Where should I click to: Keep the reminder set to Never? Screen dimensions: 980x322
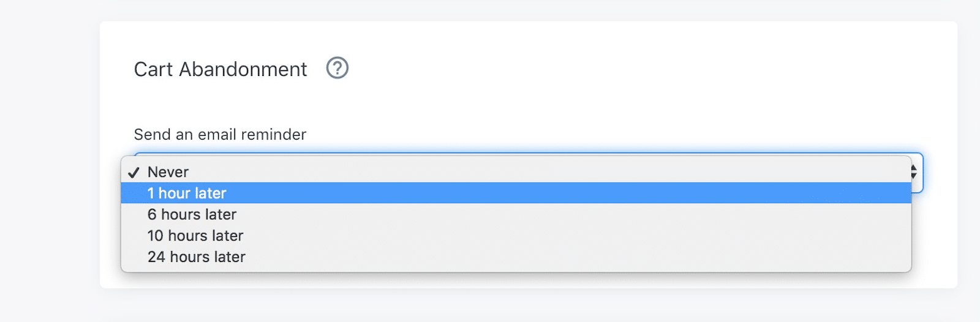click(516, 172)
